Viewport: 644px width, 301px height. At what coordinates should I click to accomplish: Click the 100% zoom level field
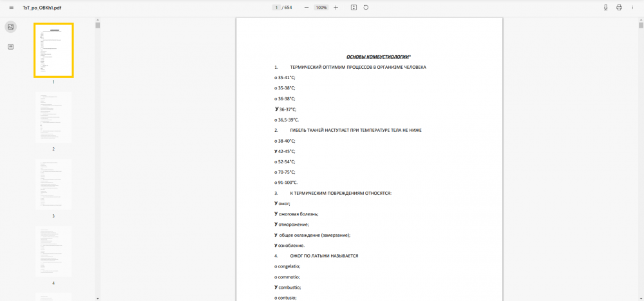point(321,7)
